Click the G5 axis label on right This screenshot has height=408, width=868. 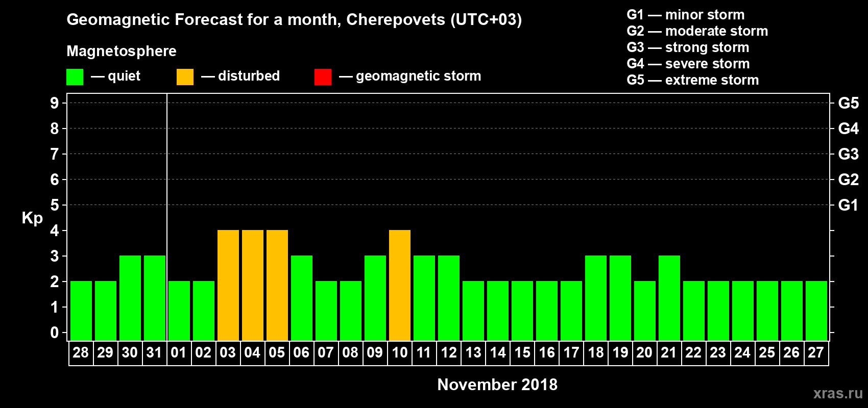click(849, 103)
